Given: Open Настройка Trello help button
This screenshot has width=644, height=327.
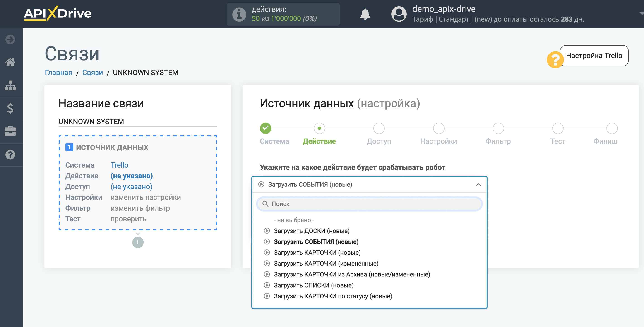Looking at the screenshot, I should tap(594, 56).
